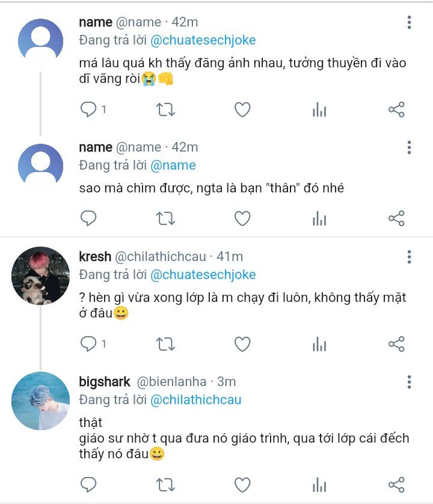Open @chilathichcau mention in bigshark's reply
Screen dimensions: 433x504
point(196,400)
